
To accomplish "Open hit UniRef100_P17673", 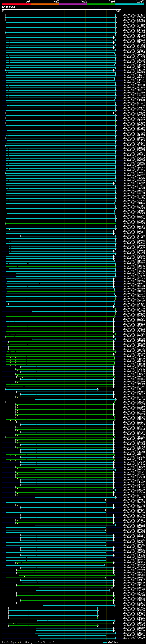I will (x=134, y=15).
